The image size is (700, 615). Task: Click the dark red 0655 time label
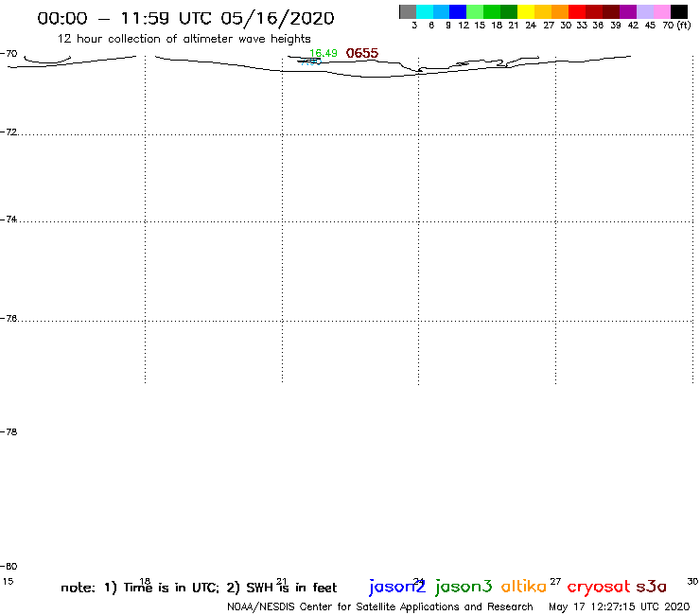362,53
